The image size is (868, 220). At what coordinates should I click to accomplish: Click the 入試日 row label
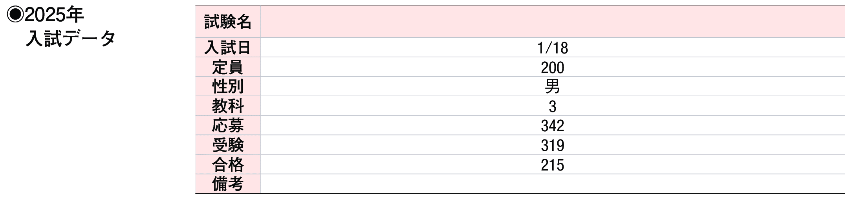[228, 48]
